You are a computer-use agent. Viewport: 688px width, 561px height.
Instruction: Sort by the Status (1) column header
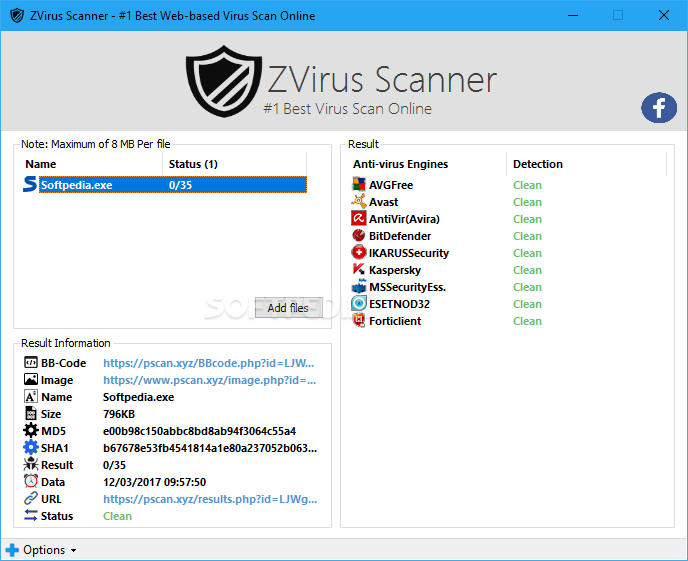pyautogui.click(x=235, y=164)
